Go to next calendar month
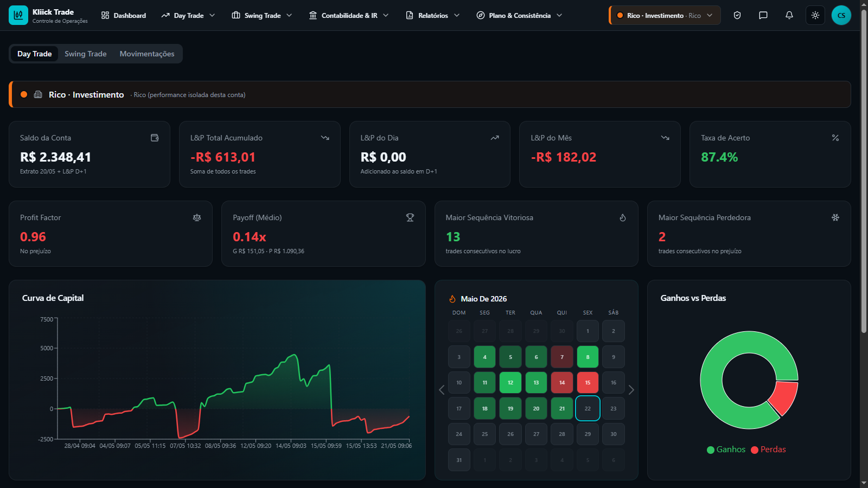The image size is (868, 488). pos(631,390)
